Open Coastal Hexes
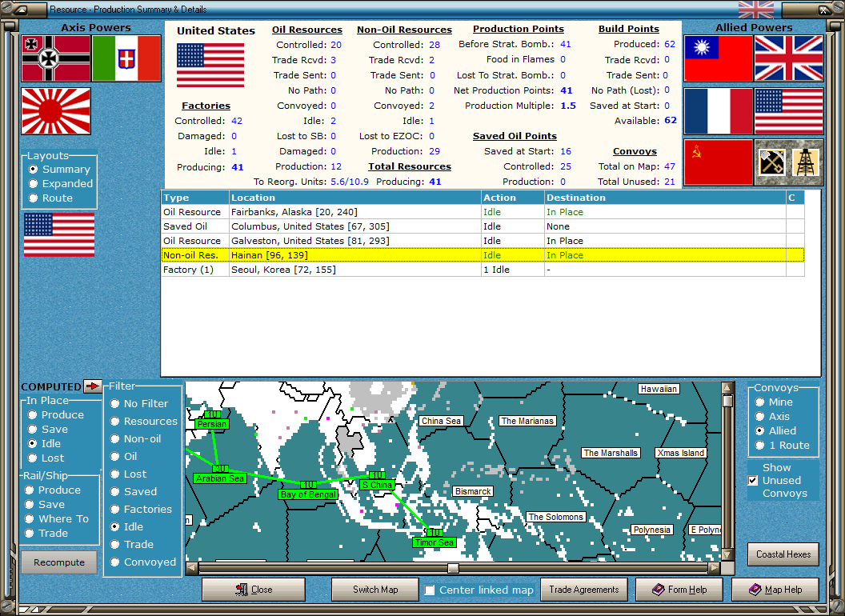Screen dimensions: 845x616 point(783,554)
